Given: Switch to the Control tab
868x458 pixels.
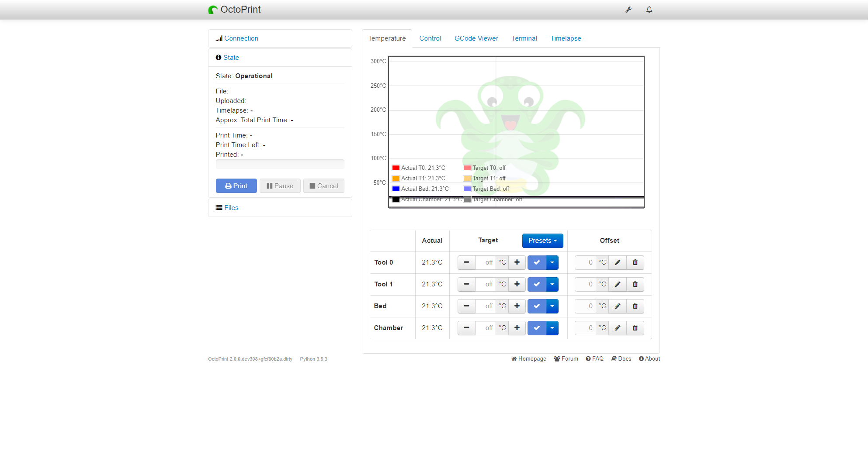Looking at the screenshot, I should (430, 38).
